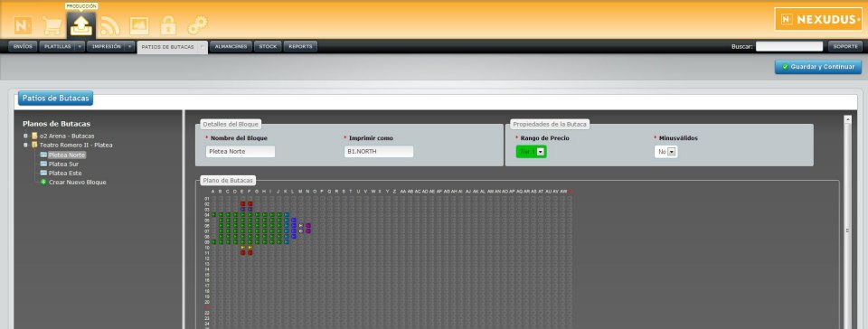The image size is (868, 329).
Task: Select the green seat at A04
Action: click(x=213, y=214)
